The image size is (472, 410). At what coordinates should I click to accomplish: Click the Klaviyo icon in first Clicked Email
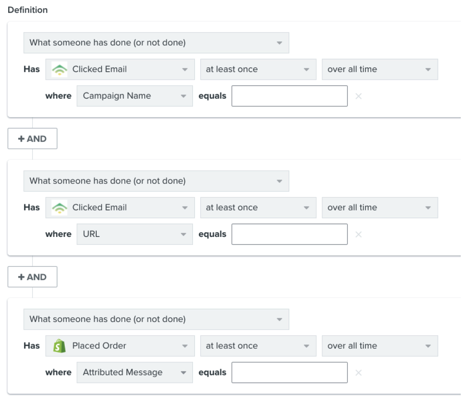point(59,69)
